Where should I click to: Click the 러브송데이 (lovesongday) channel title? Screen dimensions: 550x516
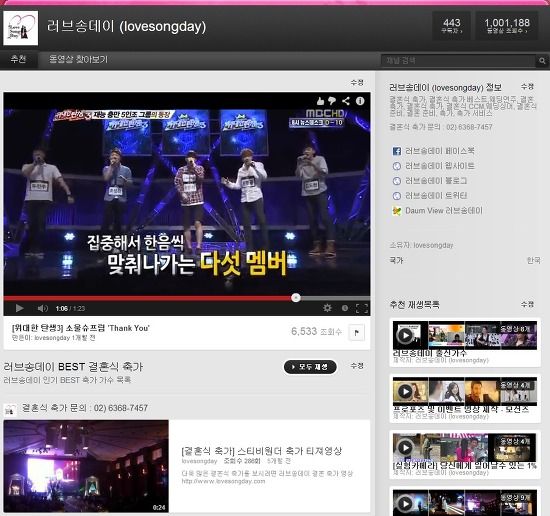126,27
